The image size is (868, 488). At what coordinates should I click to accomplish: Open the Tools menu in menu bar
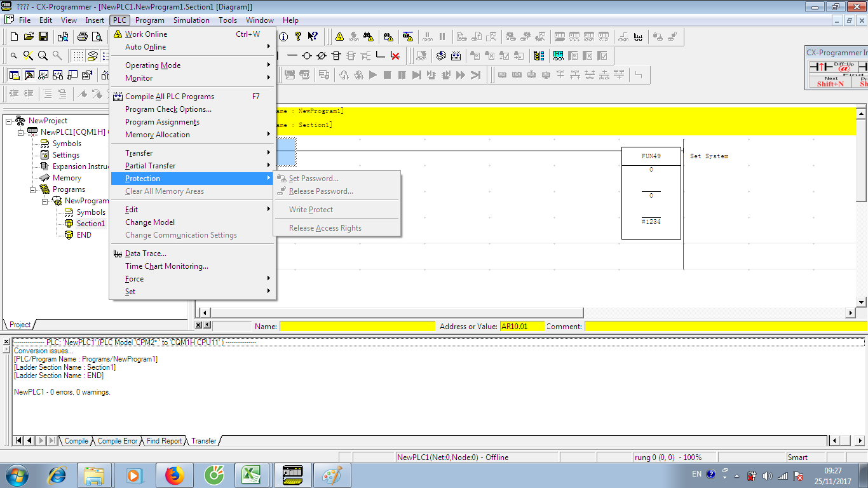point(227,20)
